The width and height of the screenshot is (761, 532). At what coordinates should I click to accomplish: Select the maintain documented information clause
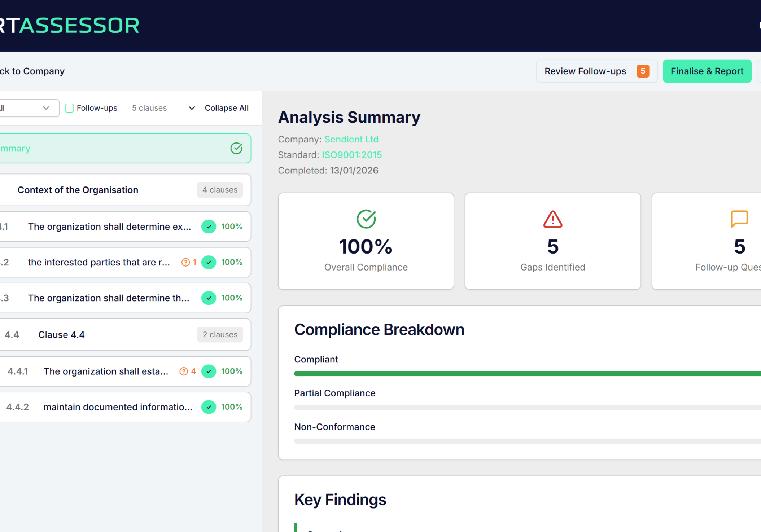click(118, 407)
